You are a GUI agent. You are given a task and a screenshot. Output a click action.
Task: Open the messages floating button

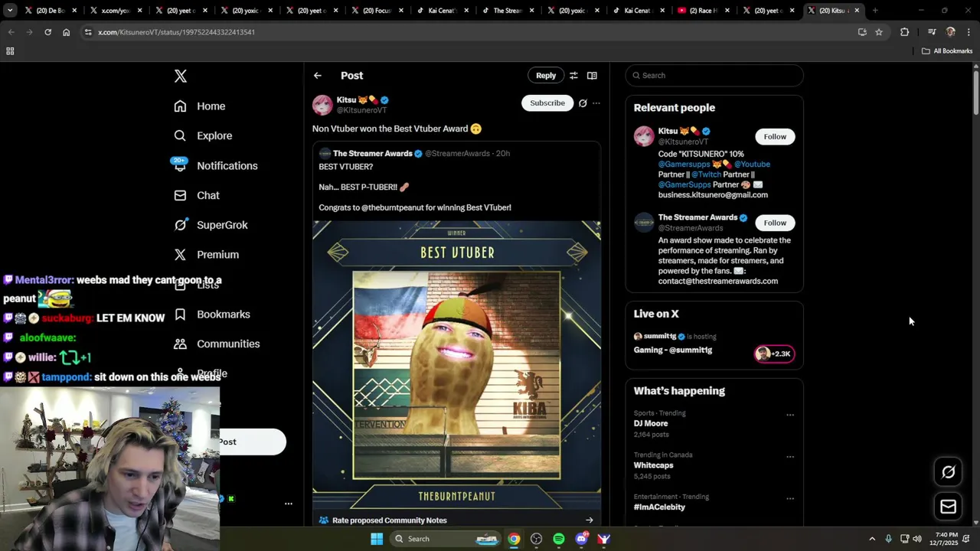click(948, 507)
